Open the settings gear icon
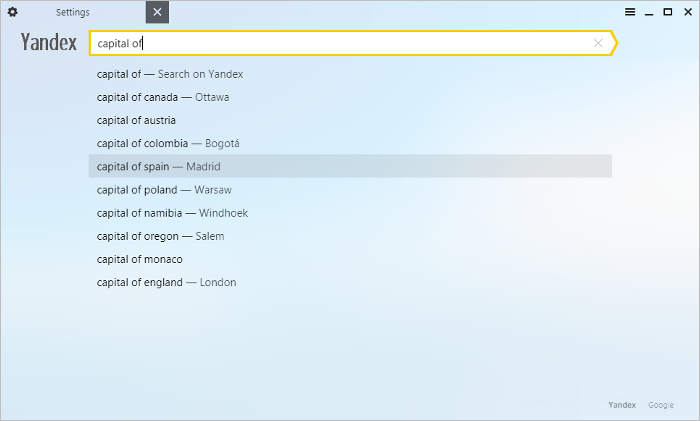This screenshot has width=700, height=421. coord(12,12)
